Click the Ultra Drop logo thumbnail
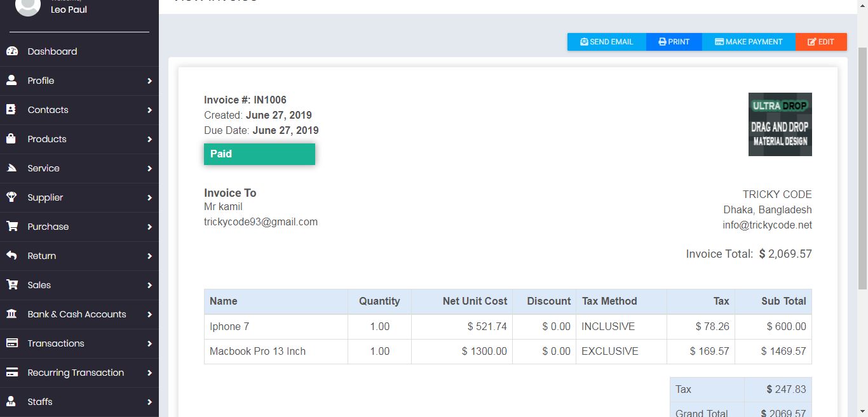 point(780,124)
